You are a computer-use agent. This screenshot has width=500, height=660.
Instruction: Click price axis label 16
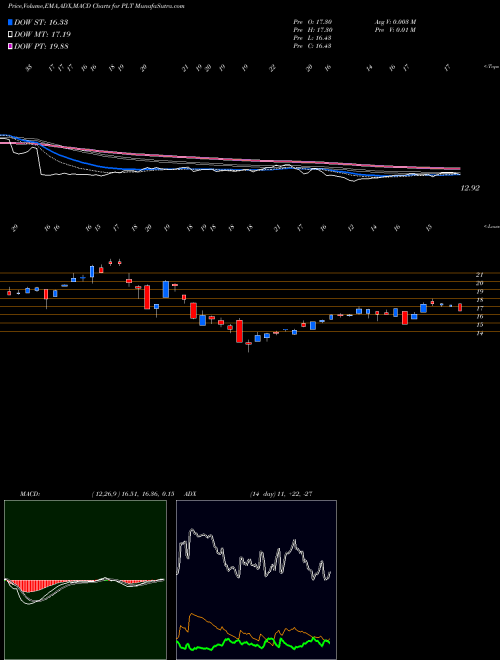pos(479,317)
